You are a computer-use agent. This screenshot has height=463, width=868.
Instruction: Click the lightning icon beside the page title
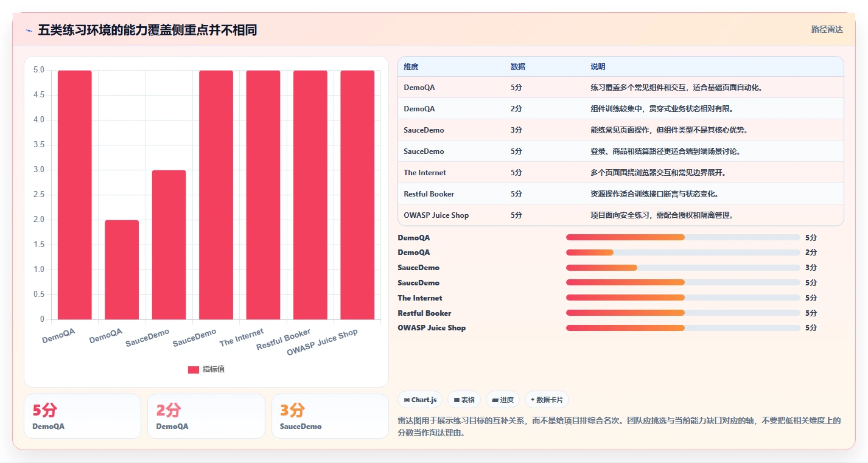(29, 30)
